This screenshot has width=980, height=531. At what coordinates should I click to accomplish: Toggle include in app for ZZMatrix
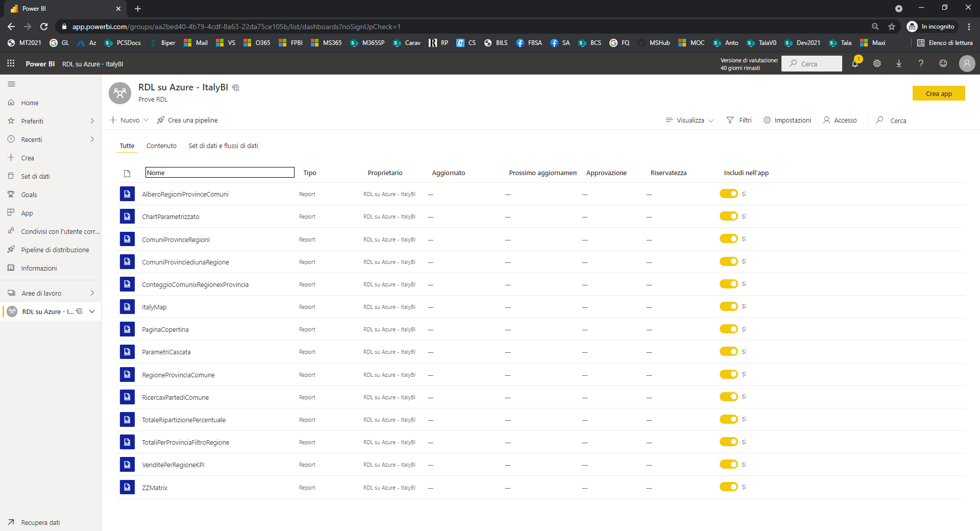(728, 487)
